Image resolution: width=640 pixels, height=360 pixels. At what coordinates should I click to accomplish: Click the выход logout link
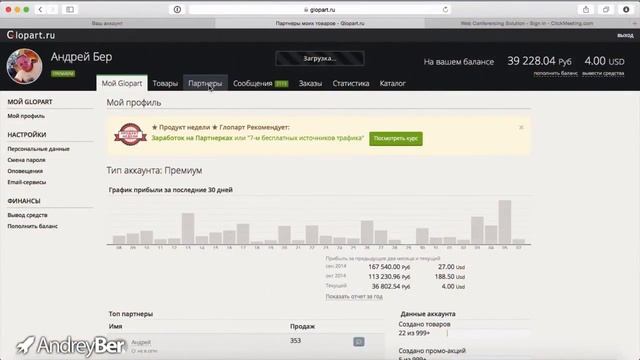[x=625, y=36]
